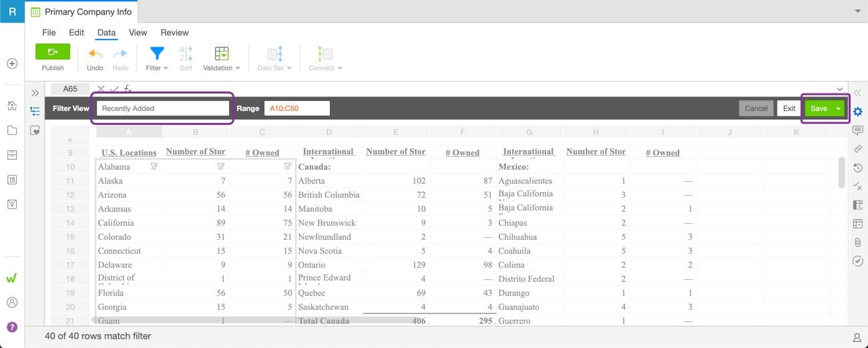Open the View menu
Image resolution: width=868 pixels, height=348 pixels.
point(138,32)
